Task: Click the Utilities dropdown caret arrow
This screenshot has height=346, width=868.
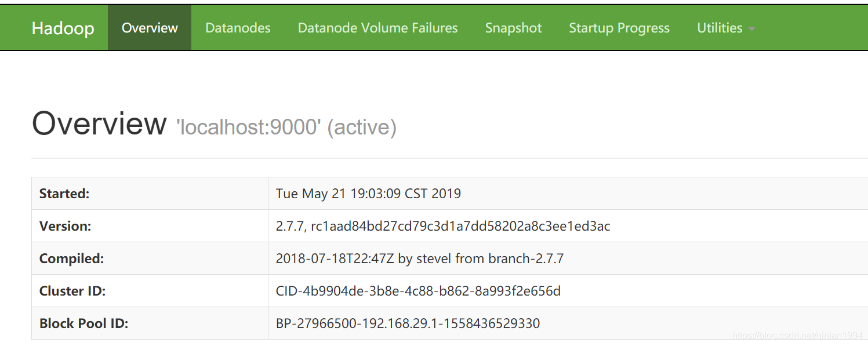Action: pyautogui.click(x=752, y=29)
